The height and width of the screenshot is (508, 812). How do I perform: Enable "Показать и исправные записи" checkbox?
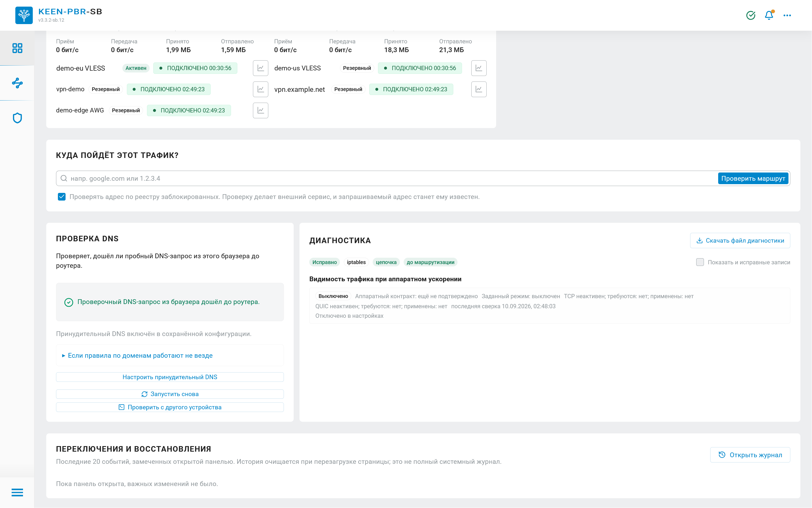pos(700,262)
